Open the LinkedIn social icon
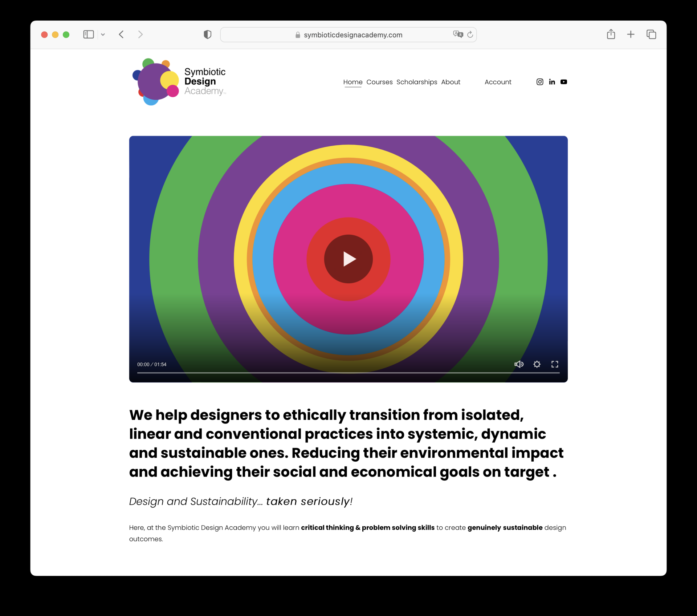This screenshot has width=697, height=616. click(552, 82)
